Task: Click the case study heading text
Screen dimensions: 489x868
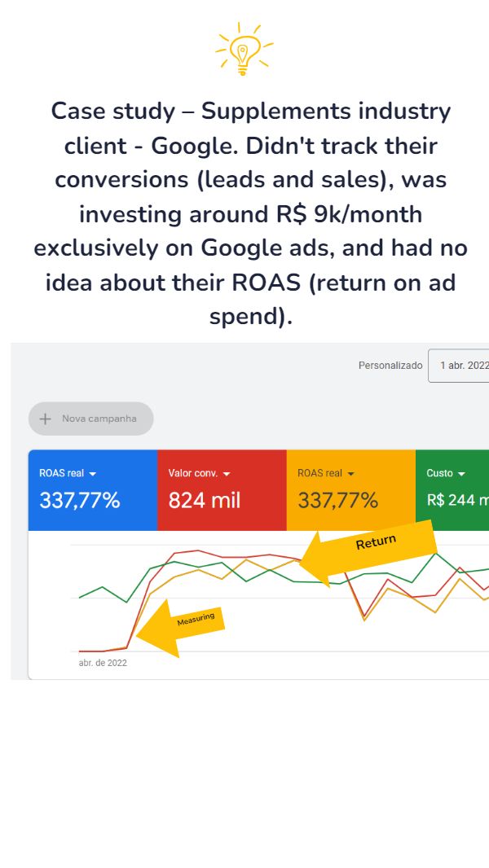Action: click(x=251, y=213)
